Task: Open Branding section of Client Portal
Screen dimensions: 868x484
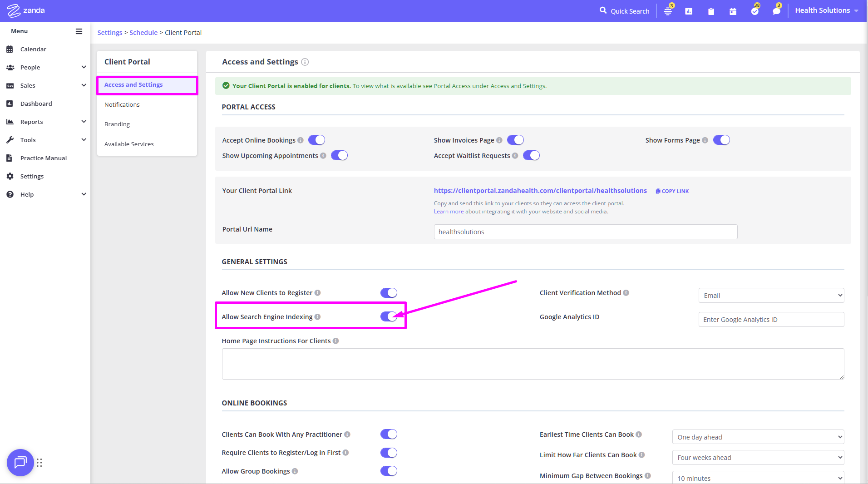Action: click(117, 124)
